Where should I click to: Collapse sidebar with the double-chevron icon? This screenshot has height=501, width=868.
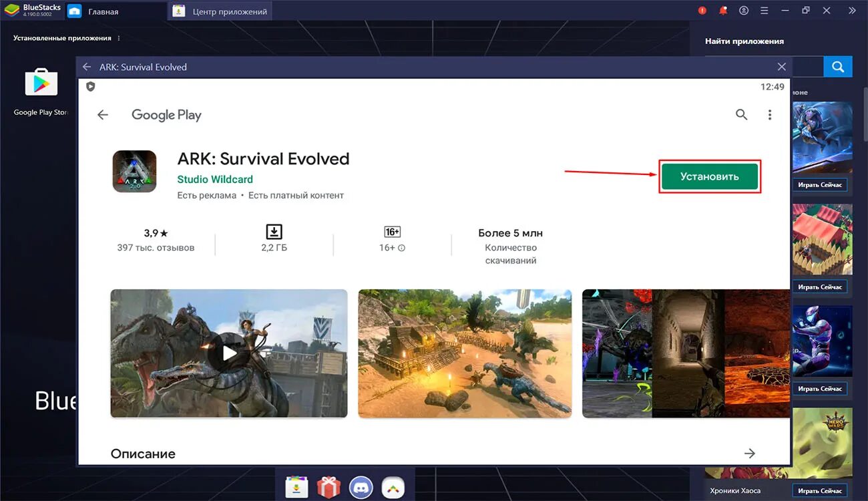(852, 11)
